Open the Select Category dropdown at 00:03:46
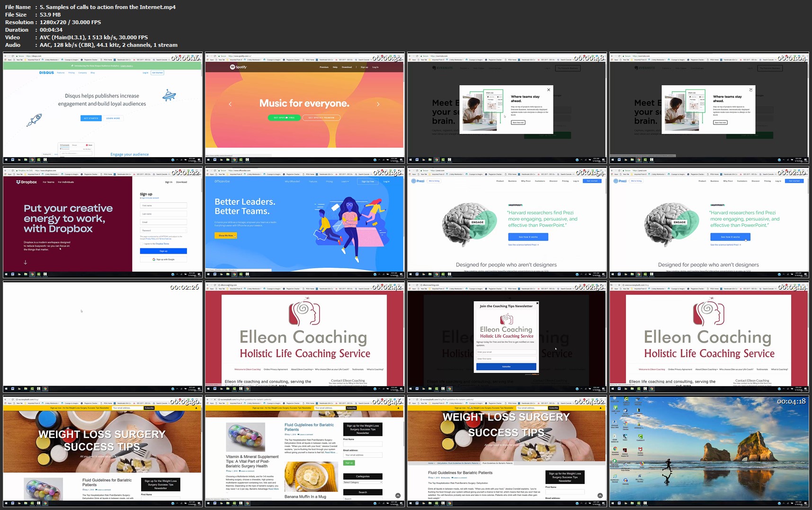This screenshot has width=812, height=510. [x=363, y=482]
